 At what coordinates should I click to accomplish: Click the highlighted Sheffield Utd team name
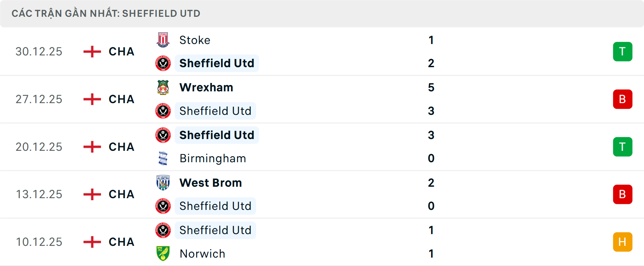216,63
